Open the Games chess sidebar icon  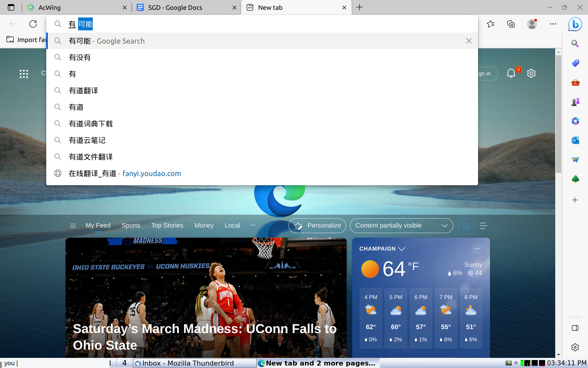[575, 102]
